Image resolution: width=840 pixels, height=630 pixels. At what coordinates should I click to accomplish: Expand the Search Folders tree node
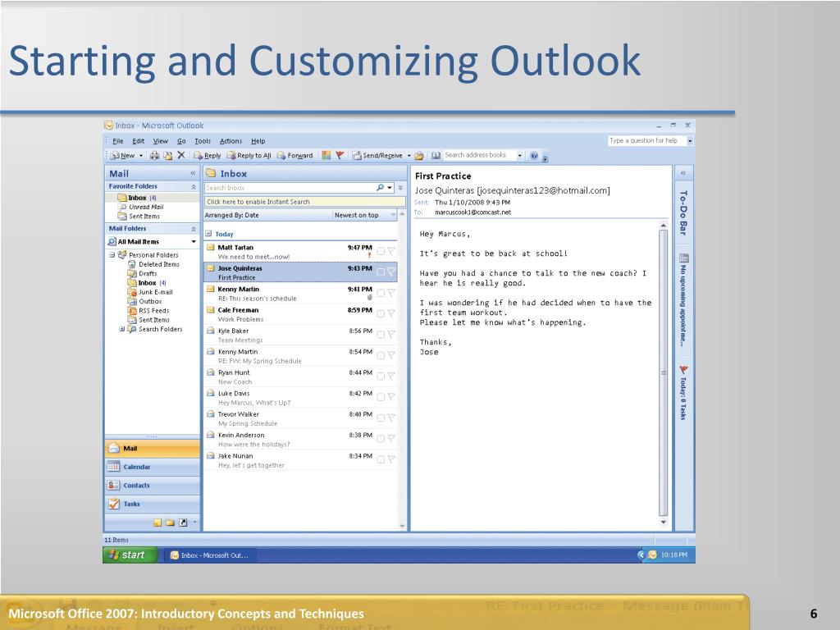(x=121, y=329)
